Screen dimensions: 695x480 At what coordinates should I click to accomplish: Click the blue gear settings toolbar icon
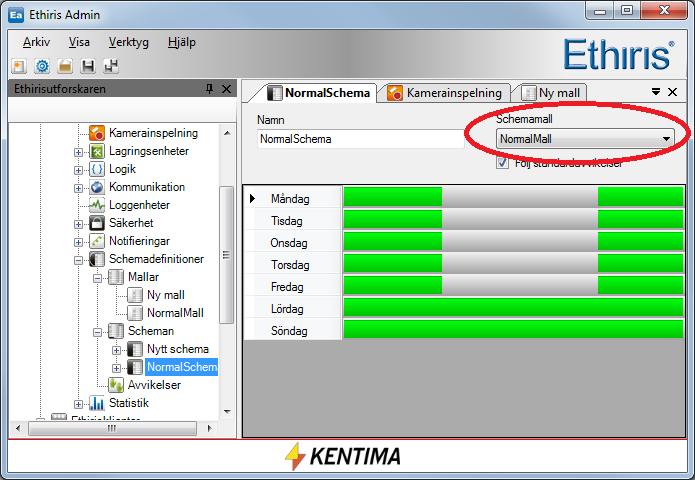tap(42, 66)
